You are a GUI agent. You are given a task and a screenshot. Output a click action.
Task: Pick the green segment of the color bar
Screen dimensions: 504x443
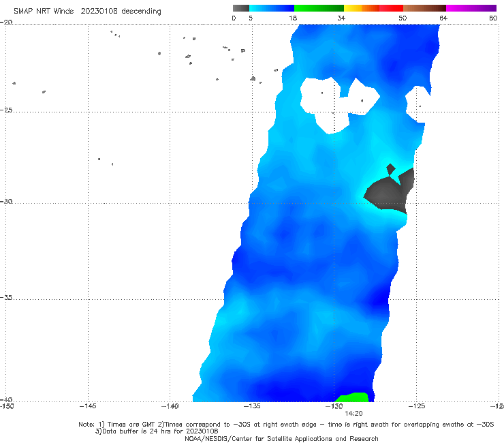[x=319, y=8]
